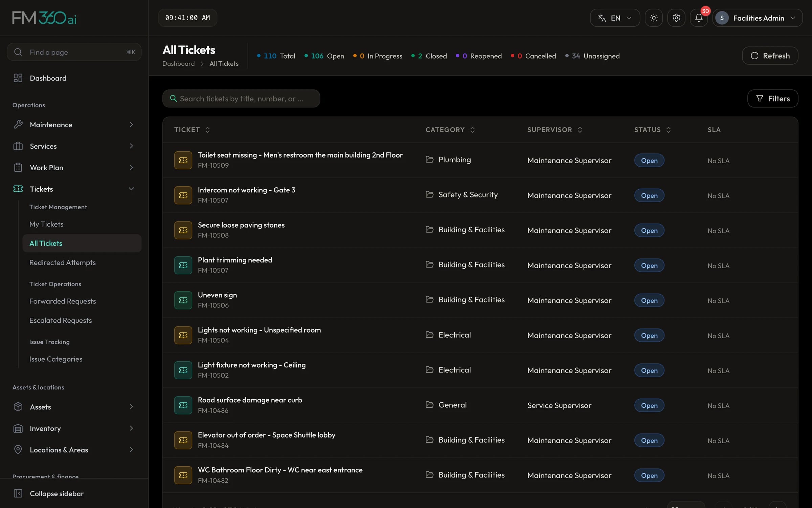The image size is (812, 508).
Task: Open settings gear icon in top bar
Action: 676,18
